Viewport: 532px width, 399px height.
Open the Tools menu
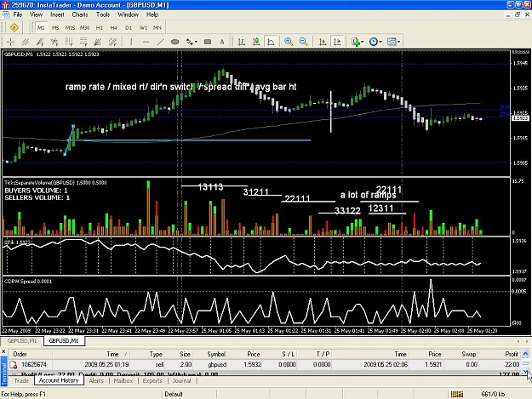click(x=103, y=14)
